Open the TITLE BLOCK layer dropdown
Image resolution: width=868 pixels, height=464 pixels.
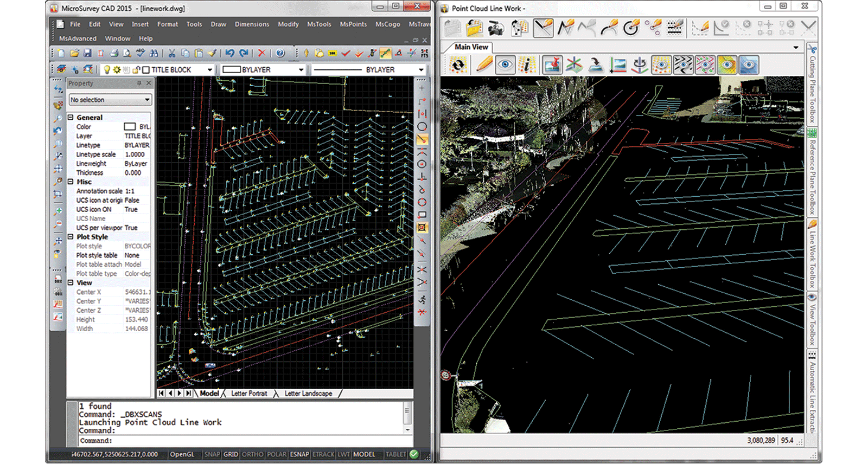pyautogui.click(x=210, y=70)
